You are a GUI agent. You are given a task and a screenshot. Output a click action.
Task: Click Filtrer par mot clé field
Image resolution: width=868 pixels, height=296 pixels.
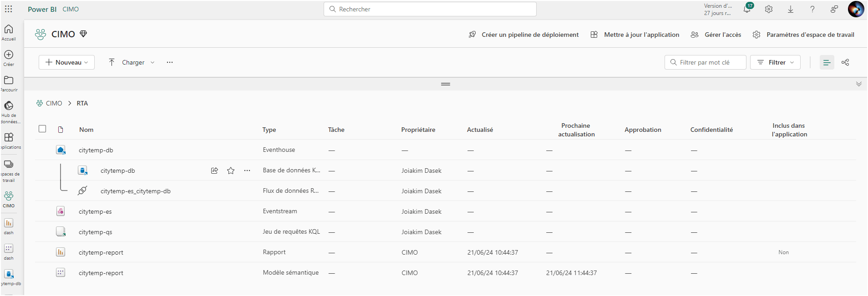(705, 62)
